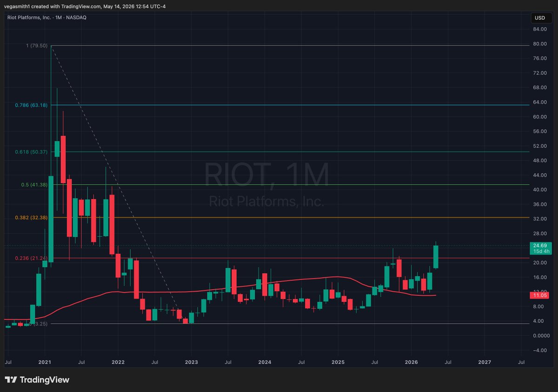Click the 52.00 price axis value

coord(540,146)
